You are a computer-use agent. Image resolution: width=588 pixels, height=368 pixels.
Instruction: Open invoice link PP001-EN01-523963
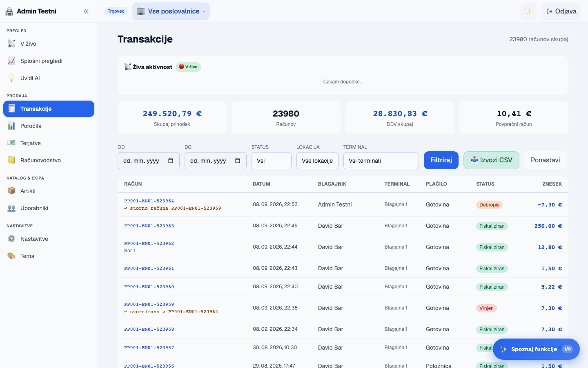pyautogui.click(x=149, y=226)
